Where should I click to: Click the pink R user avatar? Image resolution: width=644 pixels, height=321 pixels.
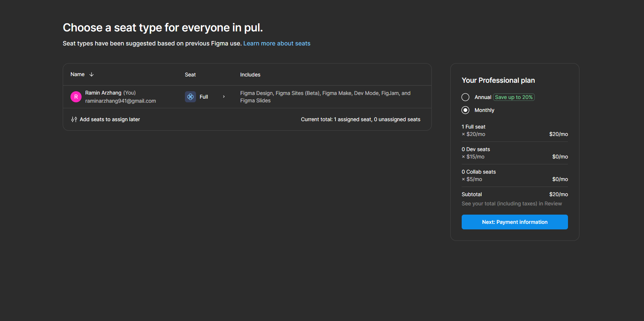(x=76, y=97)
